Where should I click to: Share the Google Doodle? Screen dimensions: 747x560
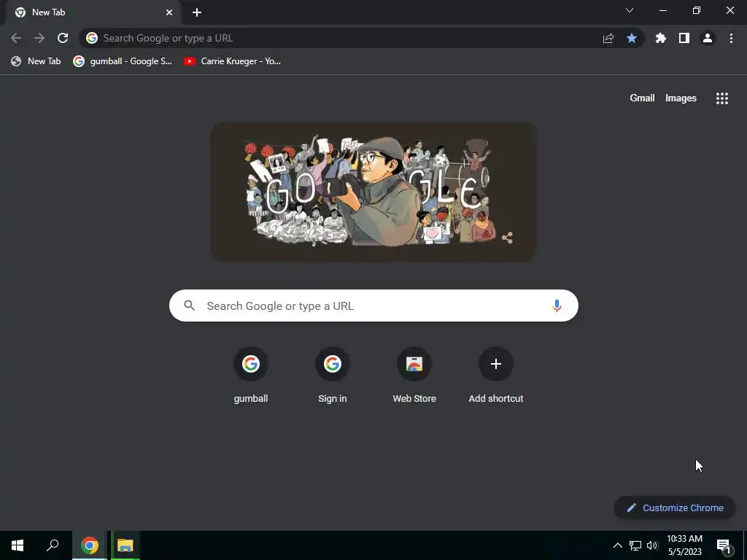pyautogui.click(x=507, y=238)
